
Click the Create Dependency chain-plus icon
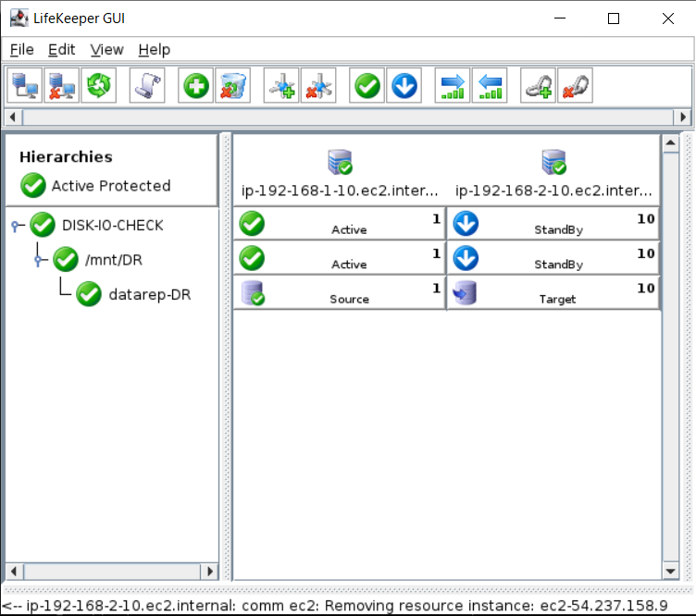pyautogui.click(x=538, y=86)
